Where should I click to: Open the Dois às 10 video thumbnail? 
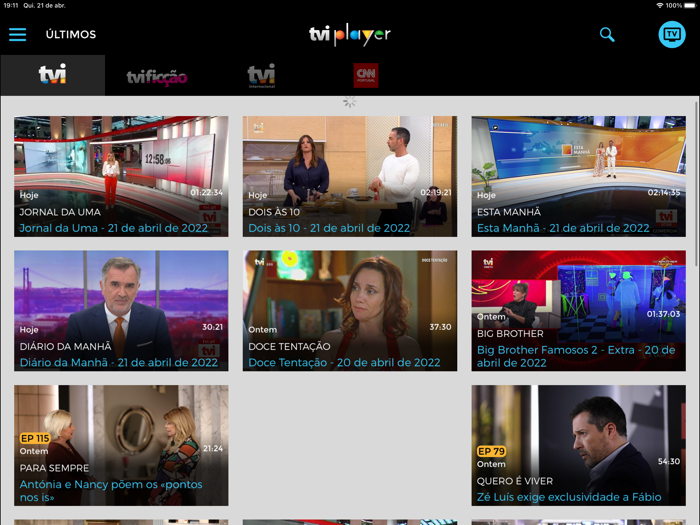(x=350, y=176)
